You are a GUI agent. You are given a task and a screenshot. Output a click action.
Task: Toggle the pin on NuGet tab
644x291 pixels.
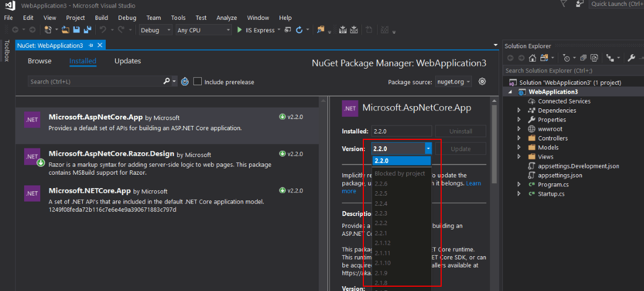pyautogui.click(x=91, y=46)
